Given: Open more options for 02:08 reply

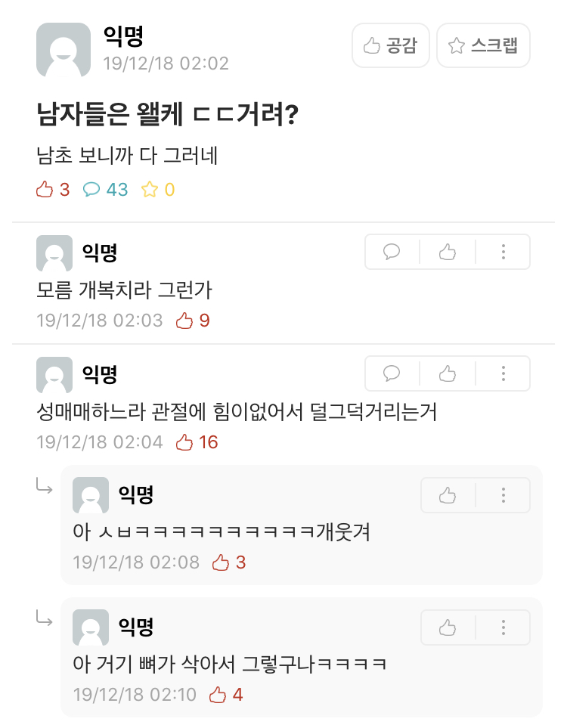Looking at the screenshot, I should (503, 495).
